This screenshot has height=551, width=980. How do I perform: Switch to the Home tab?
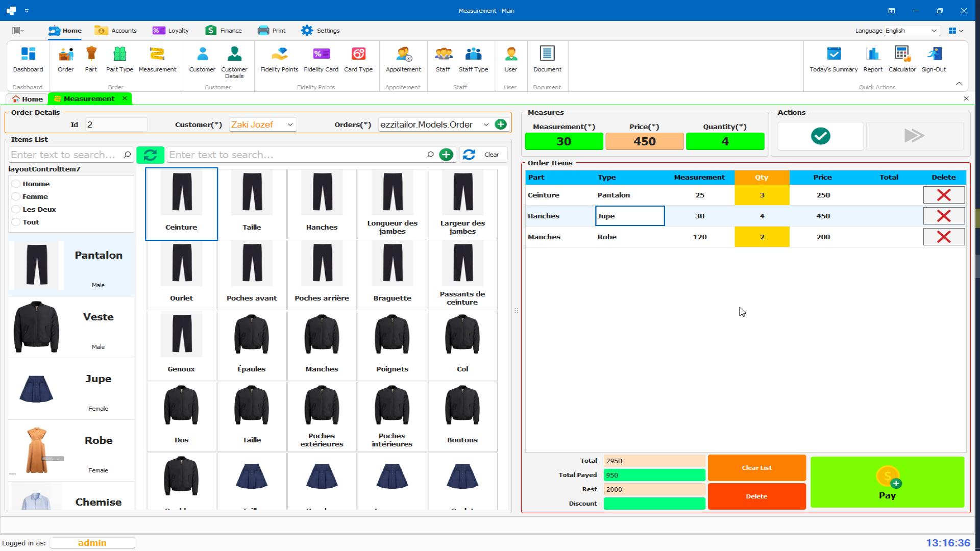point(27,98)
